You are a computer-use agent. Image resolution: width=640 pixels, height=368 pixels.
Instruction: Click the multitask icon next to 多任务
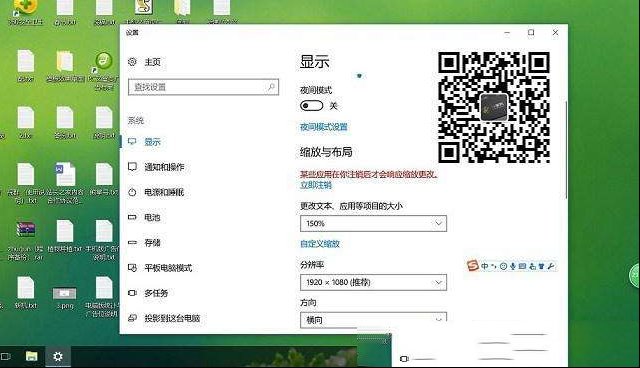tap(132, 293)
